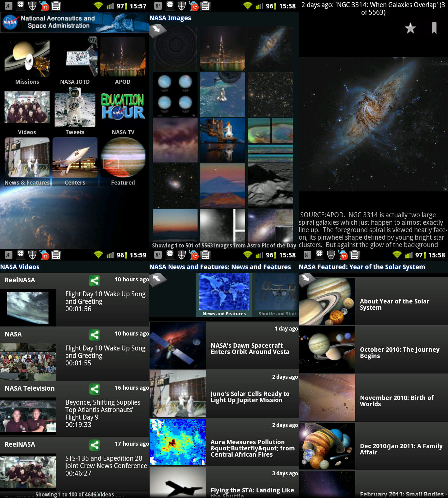The width and height of the screenshot is (448, 498).
Task: Open Aura Measures Pollution Butterfly article
Action: 224,442
